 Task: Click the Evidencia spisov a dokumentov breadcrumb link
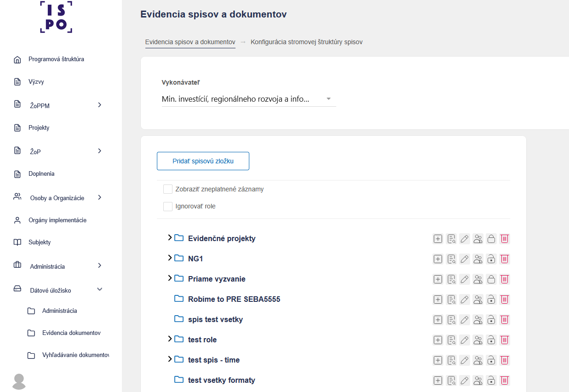tap(190, 42)
